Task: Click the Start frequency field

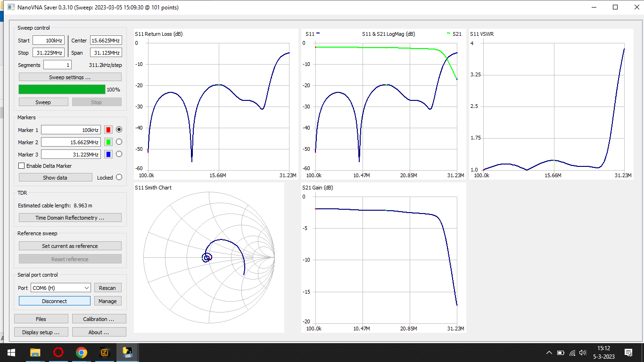Action: coord(48,41)
